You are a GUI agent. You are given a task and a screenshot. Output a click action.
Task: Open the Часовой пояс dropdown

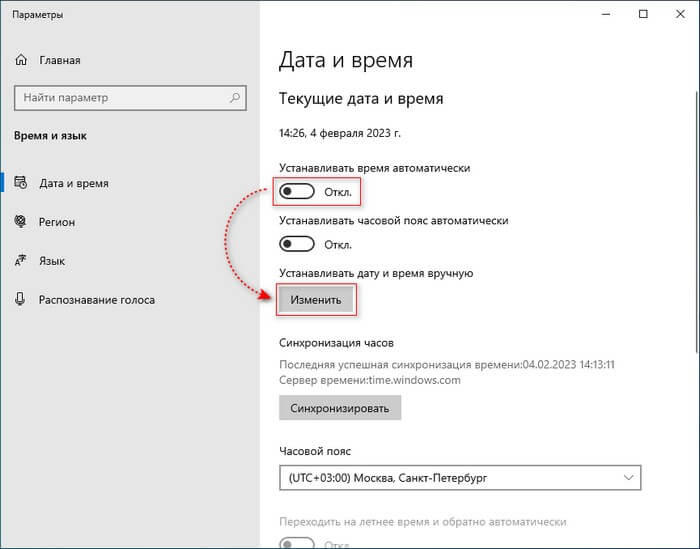tap(460, 478)
